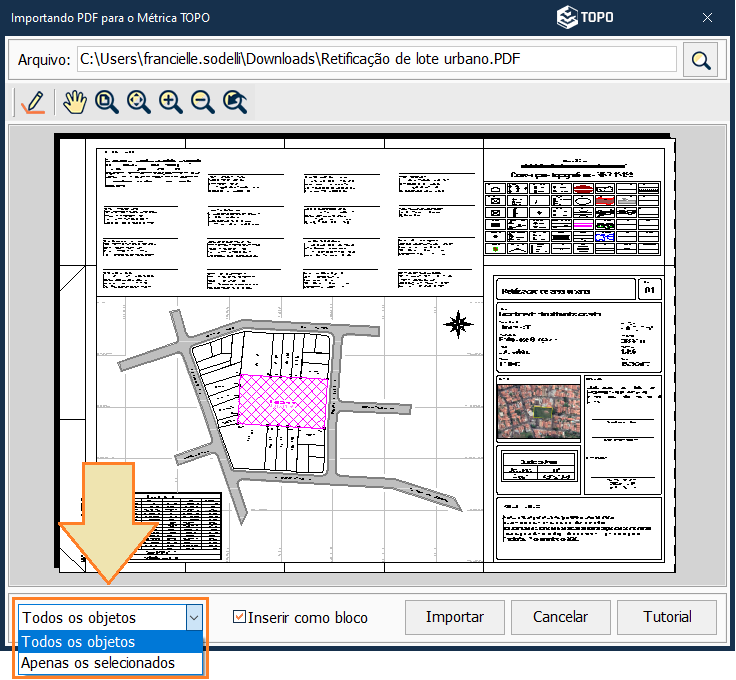Zoom out with the minus magnifier
The height and width of the screenshot is (680, 736).
202,102
